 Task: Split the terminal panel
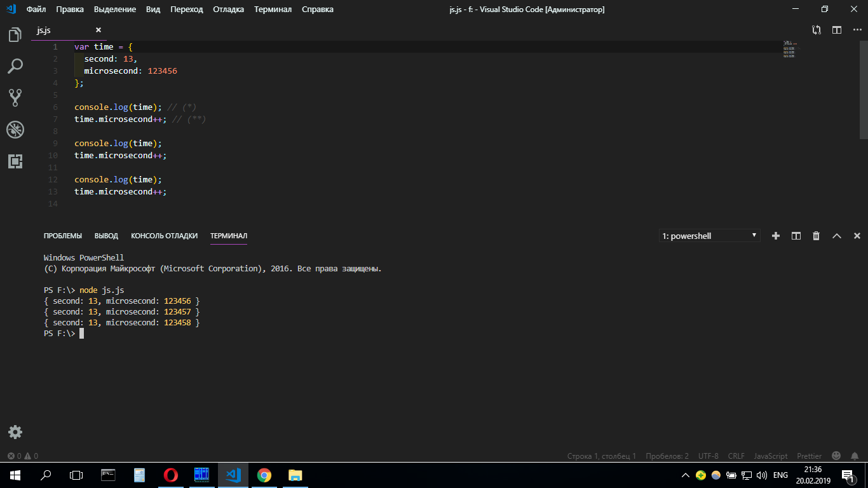pos(796,236)
